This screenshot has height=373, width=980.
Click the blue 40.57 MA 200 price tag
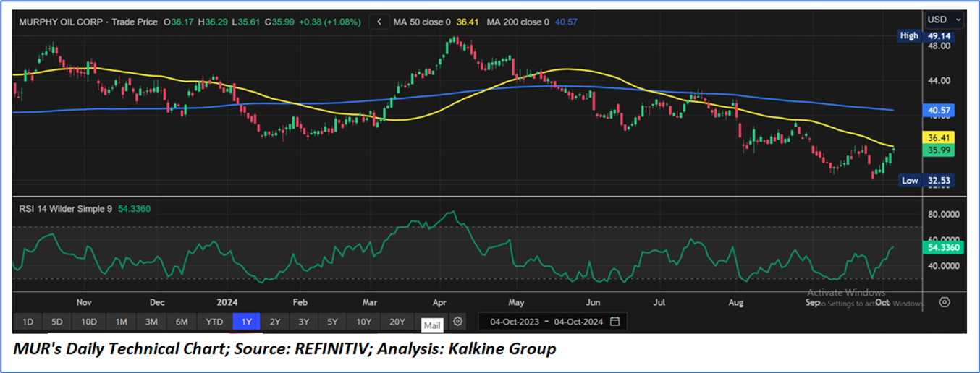coord(939,111)
